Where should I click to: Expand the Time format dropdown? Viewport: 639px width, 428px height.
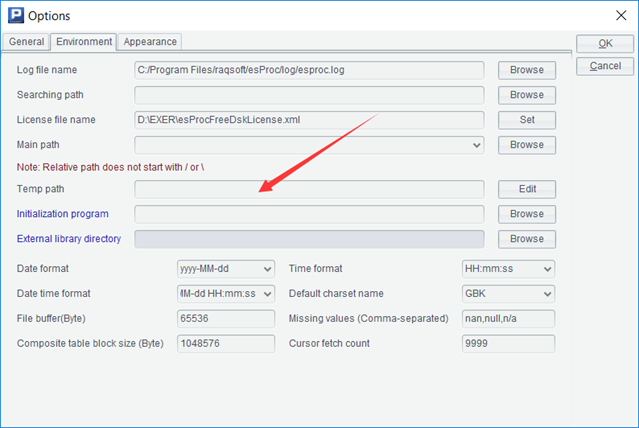[546, 269]
